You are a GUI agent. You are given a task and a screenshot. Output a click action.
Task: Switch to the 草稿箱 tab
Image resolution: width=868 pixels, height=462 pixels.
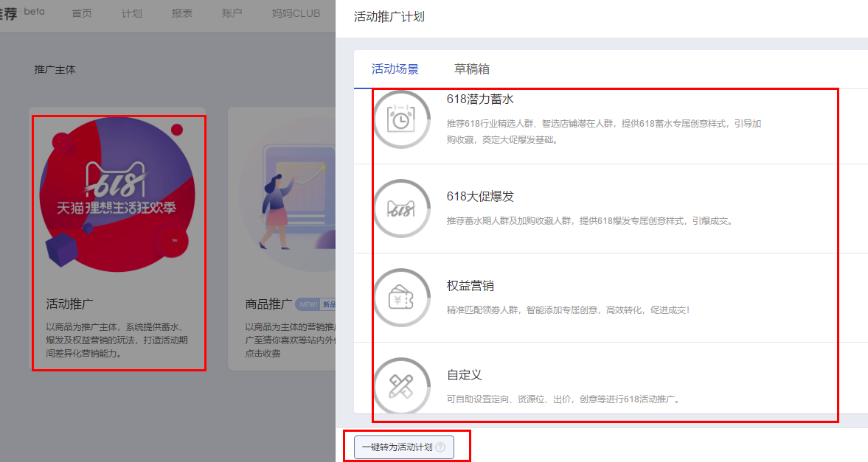[472, 69]
